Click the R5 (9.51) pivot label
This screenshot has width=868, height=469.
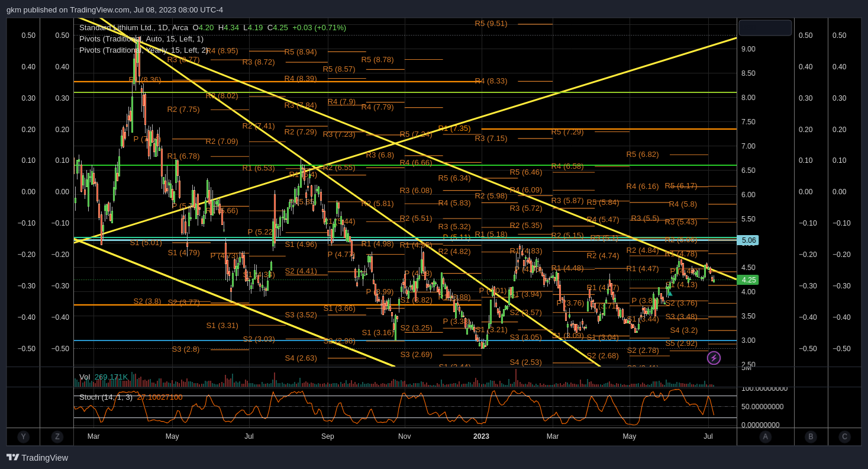(x=491, y=24)
